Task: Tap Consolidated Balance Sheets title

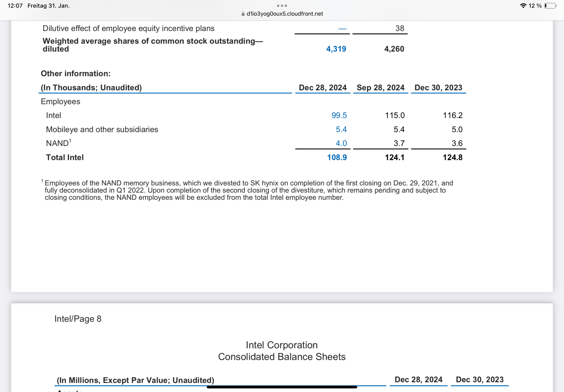Action: [x=282, y=357]
